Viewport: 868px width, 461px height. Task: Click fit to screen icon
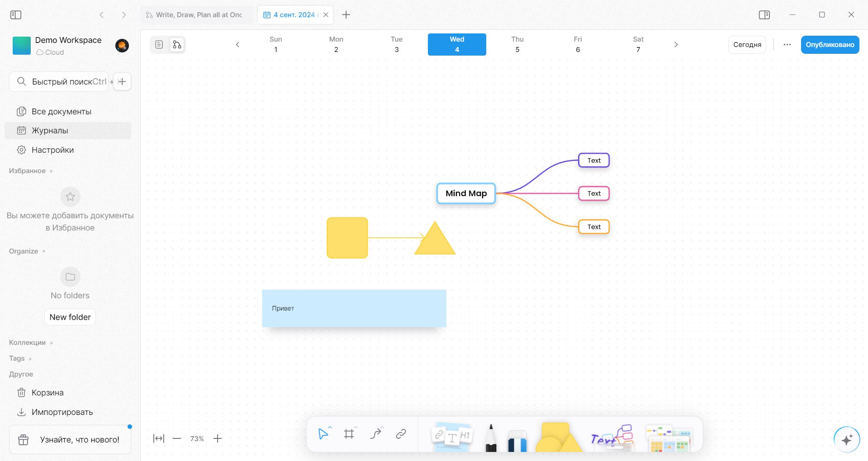159,438
